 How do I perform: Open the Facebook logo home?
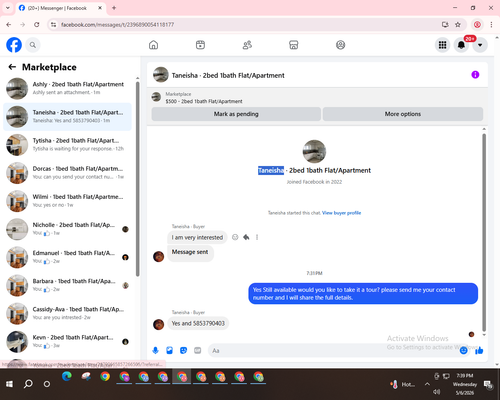pyautogui.click(x=14, y=45)
